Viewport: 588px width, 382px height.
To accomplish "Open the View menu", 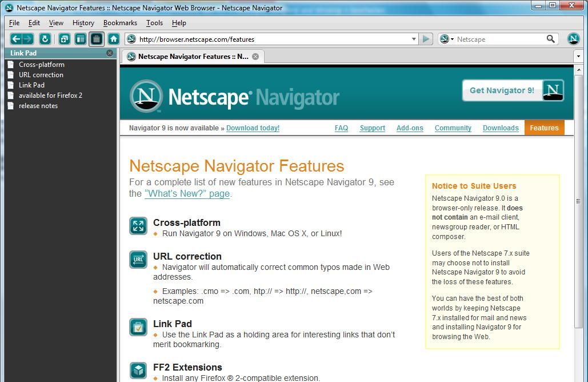I will [56, 23].
